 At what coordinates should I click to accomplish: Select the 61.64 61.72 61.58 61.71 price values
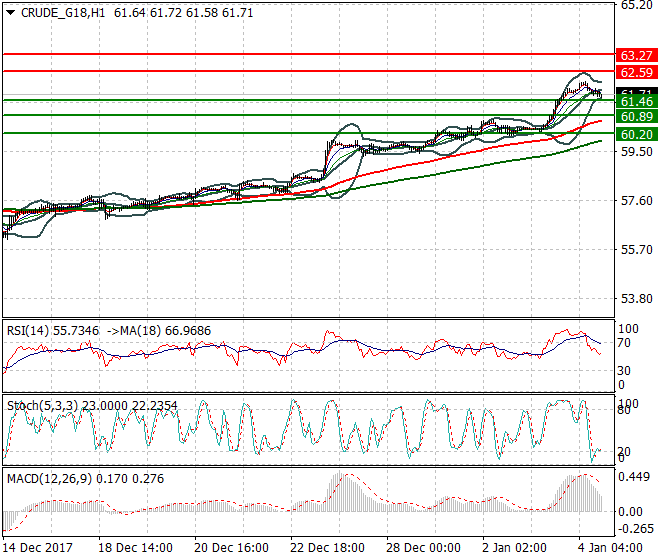tap(184, 13)
